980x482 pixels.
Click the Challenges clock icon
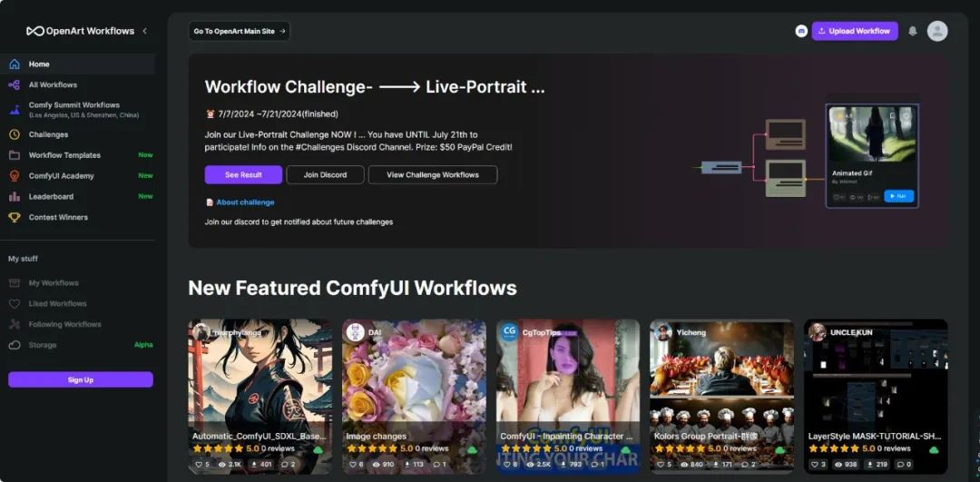pos(15,134)
